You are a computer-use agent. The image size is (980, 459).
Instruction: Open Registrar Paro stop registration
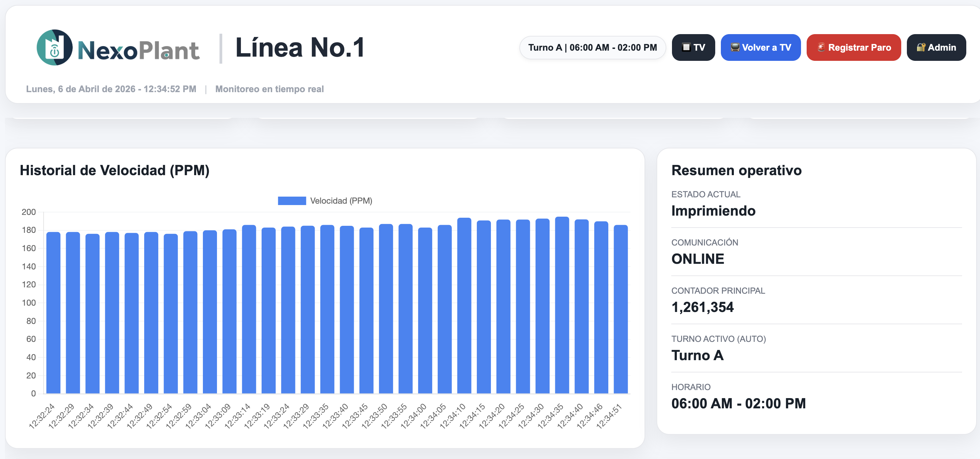(x=853, y=47)
